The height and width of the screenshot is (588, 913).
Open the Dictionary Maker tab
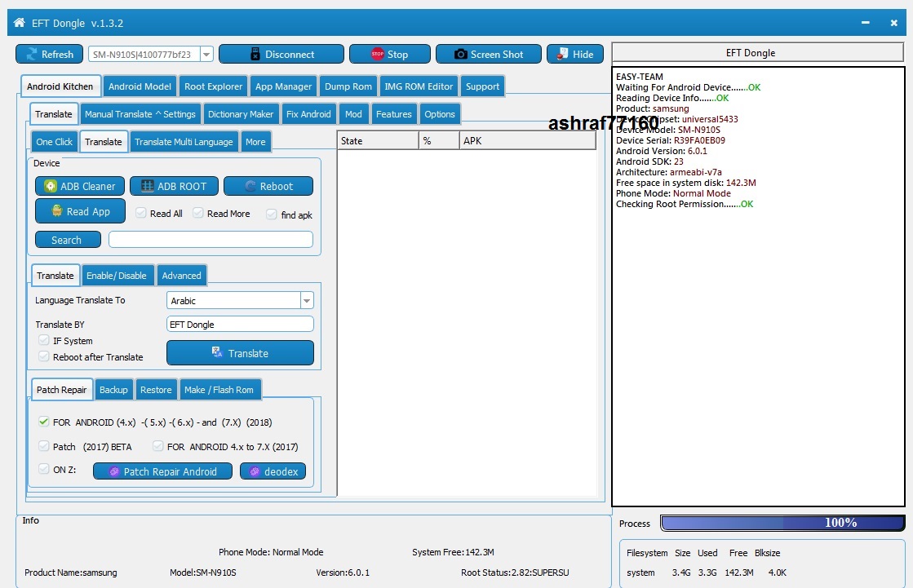click(x=241, y=114)
